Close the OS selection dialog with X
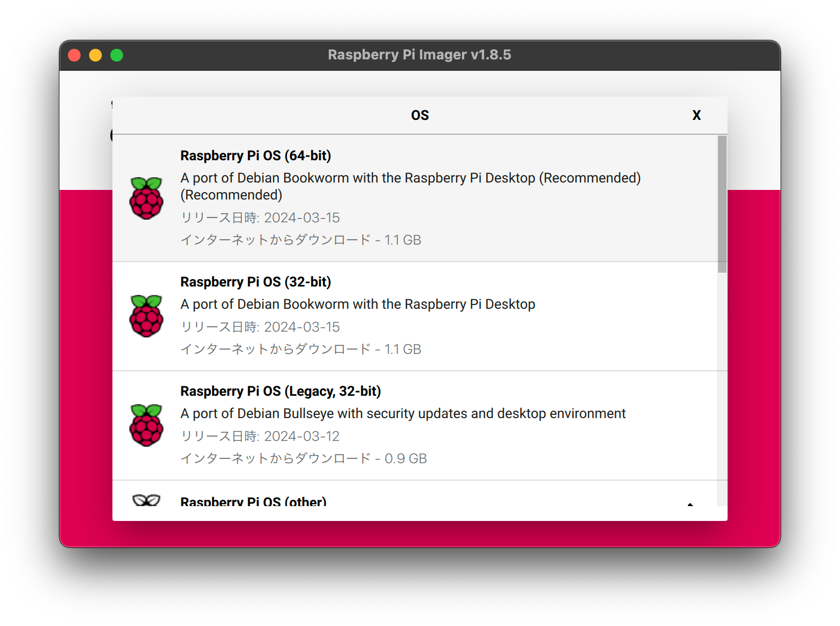The image size is (840, 626). click(x=696, y=115)
